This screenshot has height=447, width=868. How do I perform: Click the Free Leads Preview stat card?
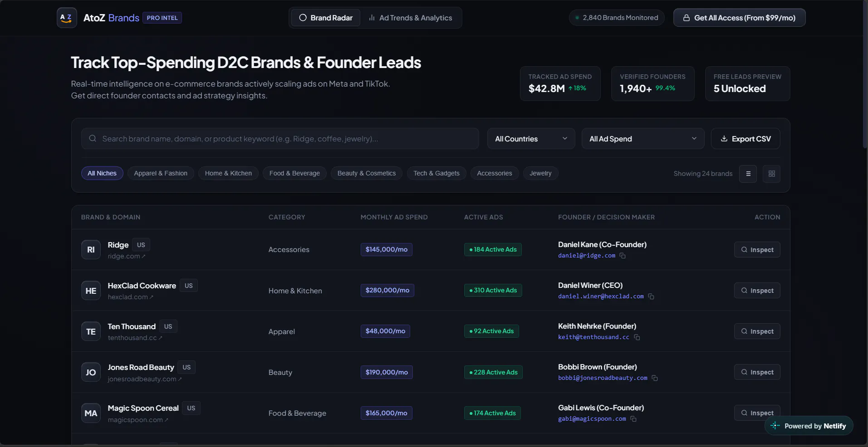coord(747,84)
